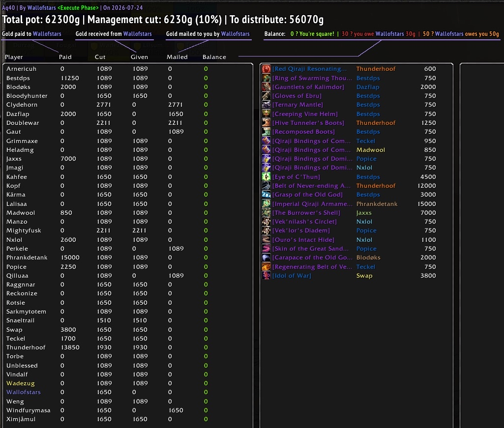The image size is (504, 428).
Task: Click buyer Blodøks next to Carapace of Old God
Action: coord(368,257)
